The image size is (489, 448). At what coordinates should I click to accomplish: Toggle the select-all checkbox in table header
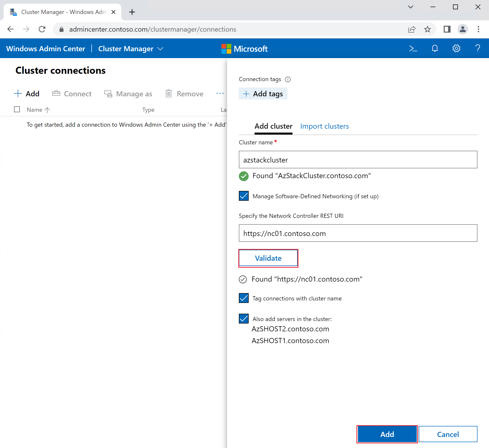click(x=17, y=109)
